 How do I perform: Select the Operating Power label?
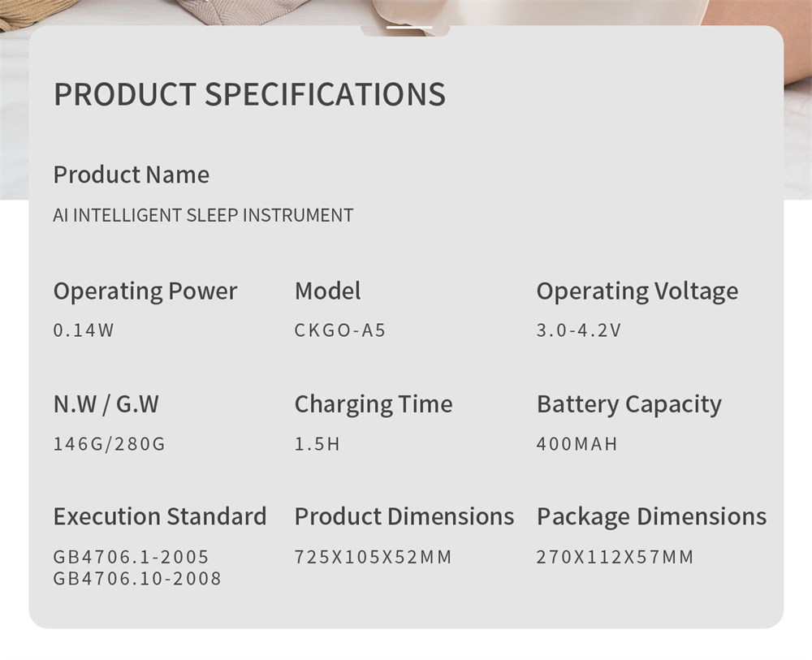[x=145, y=291]
